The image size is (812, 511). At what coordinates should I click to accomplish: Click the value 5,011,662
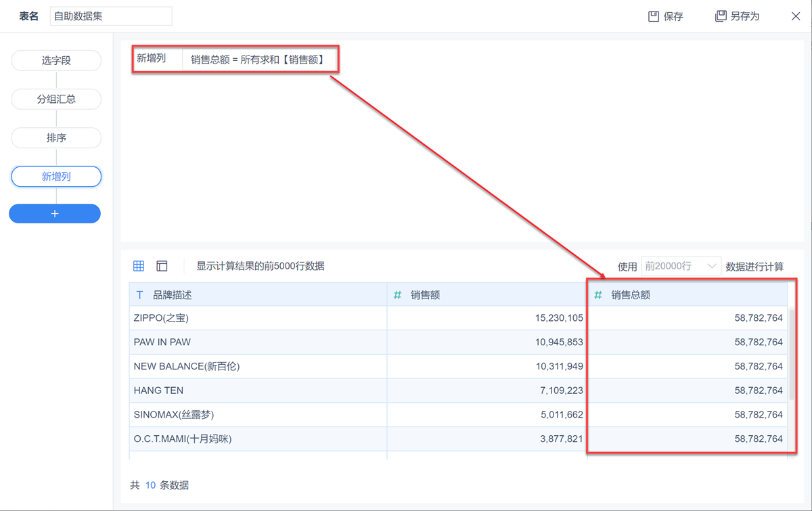(562, 415)
